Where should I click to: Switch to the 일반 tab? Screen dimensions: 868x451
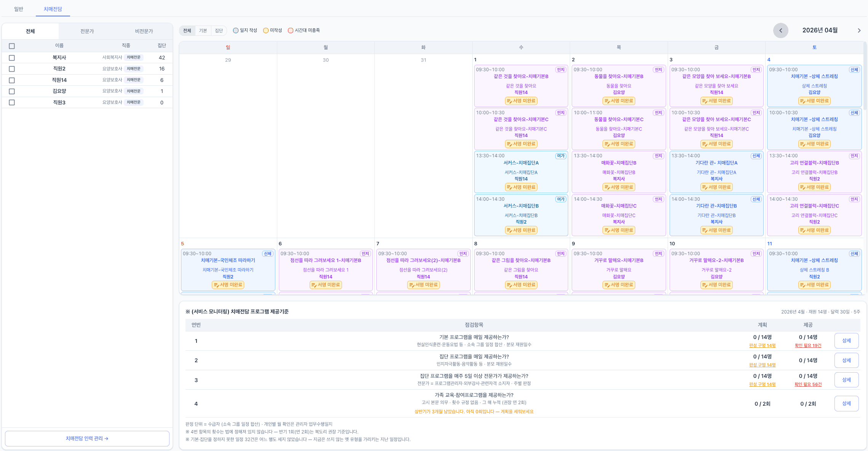click(19, 9)
